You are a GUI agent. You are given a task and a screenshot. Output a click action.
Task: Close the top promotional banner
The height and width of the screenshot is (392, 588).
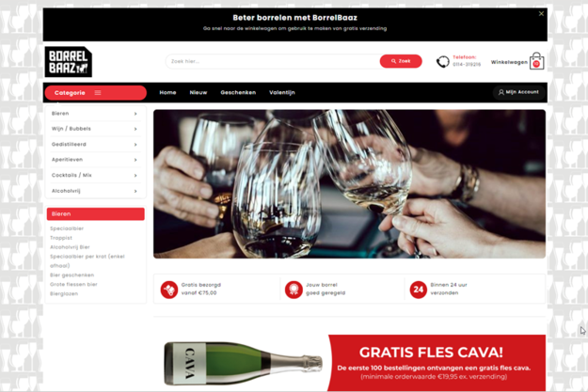[x=541, y=14]
